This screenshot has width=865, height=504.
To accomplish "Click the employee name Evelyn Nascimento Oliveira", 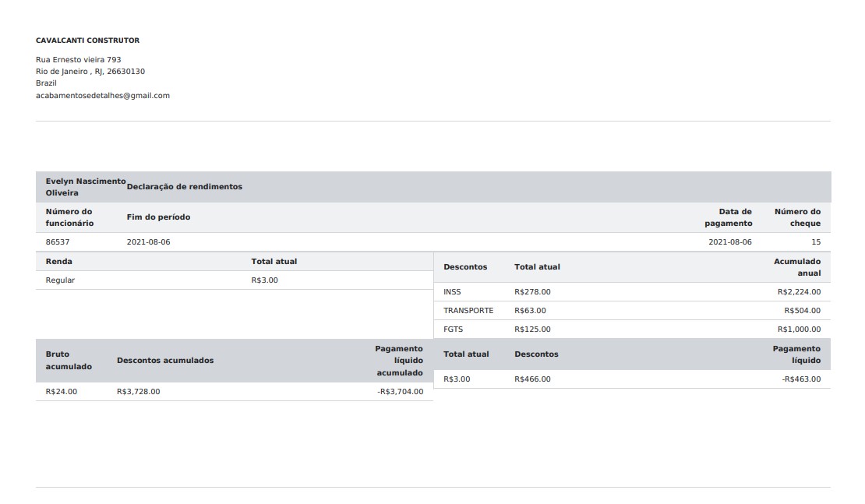I will 80,187.
